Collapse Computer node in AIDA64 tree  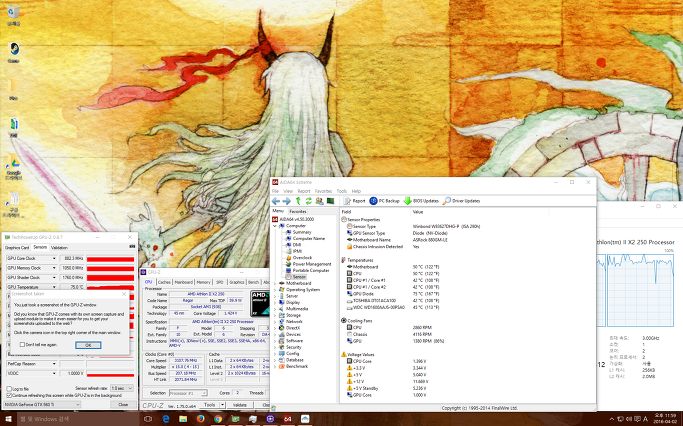(275, 226)
